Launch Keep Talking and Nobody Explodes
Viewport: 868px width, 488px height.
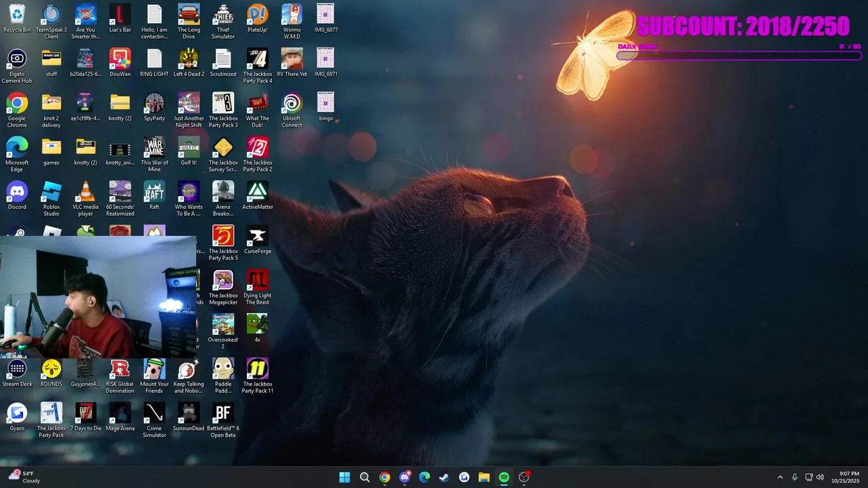(x=189, y=375)
